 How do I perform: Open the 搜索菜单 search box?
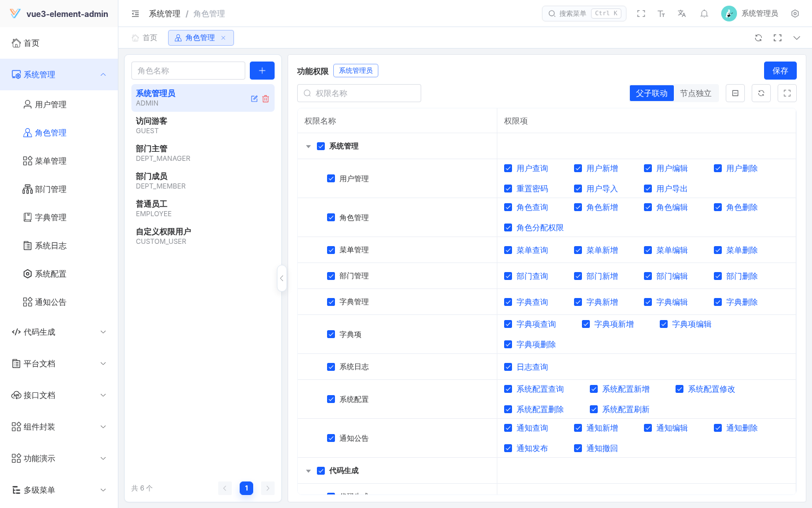point(584,14)
